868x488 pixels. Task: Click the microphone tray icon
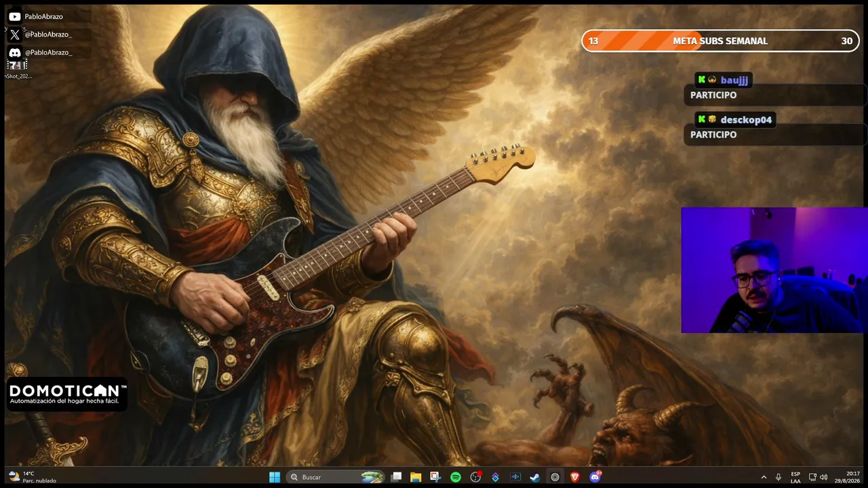[778, 477]
